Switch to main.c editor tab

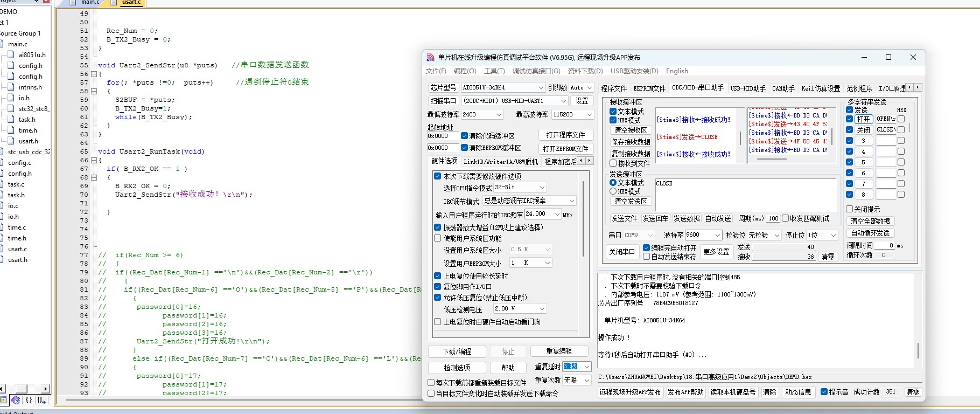coord(90,3)
